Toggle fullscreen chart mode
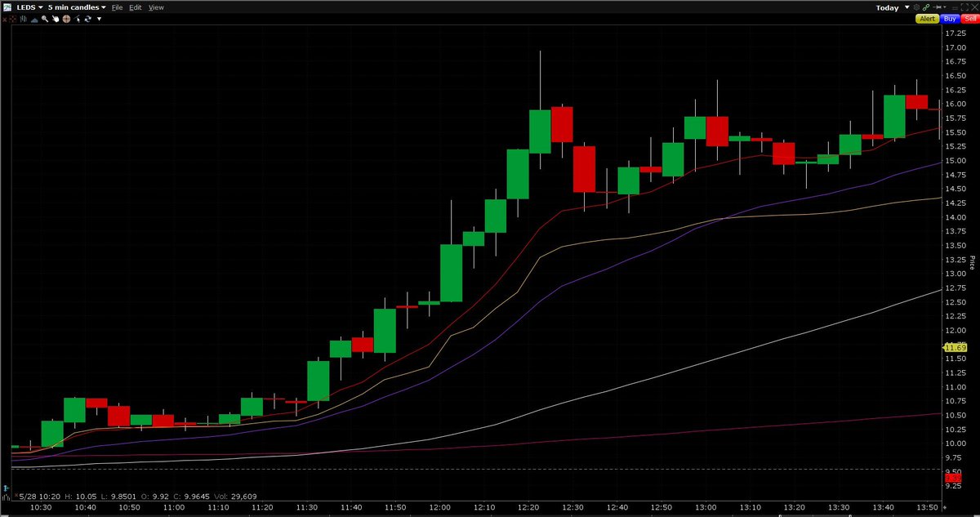The width and height of the screenshot is (980, 517). coord(964,7)
